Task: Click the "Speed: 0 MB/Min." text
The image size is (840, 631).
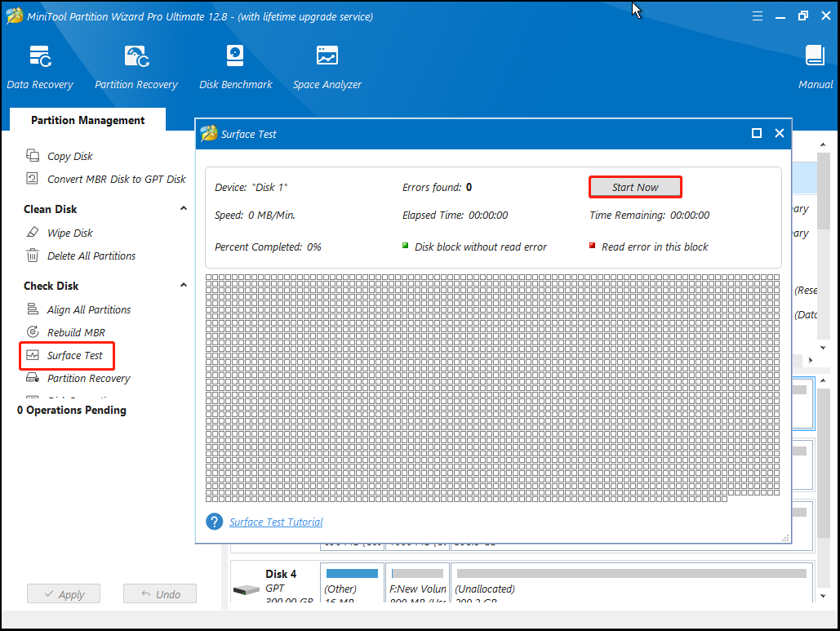Action: 255,215
